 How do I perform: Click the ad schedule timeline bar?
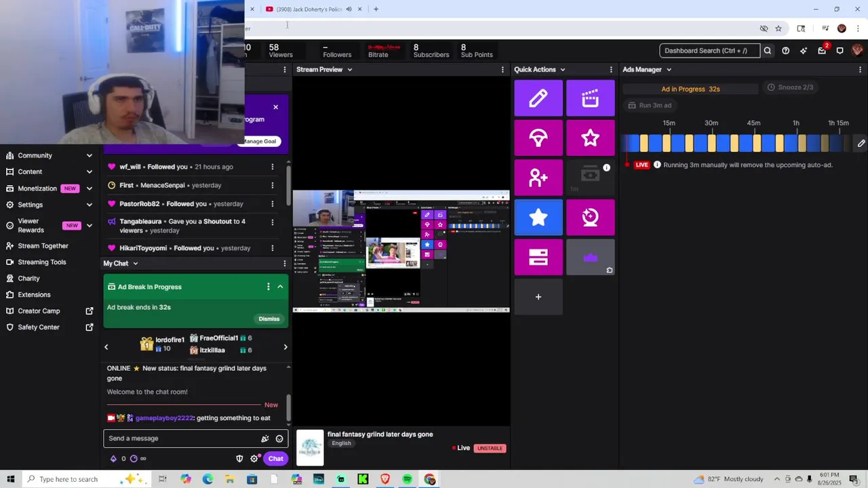coord(736,143)
